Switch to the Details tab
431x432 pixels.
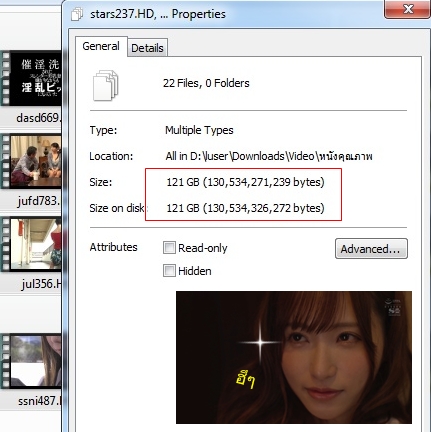tap(147, 48)
